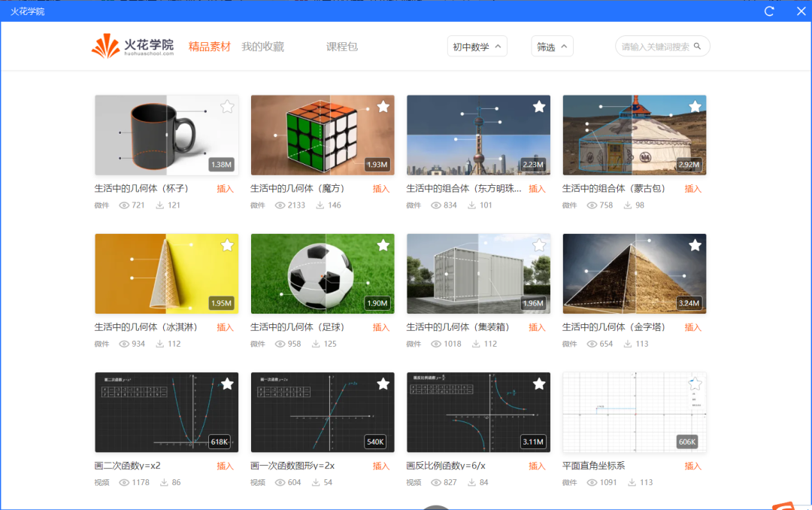The width and height of the screenshot is (812, 510).
Task: Click the 火花学院 logo
Action: click(132, 46)
